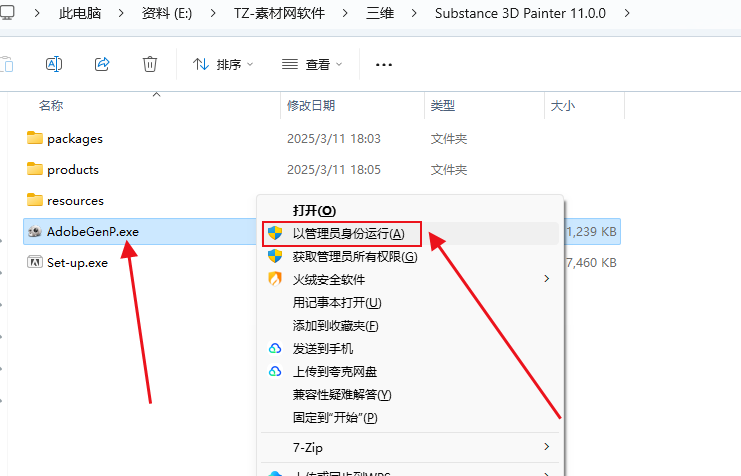Click the resources folder icon
741x476 pixels.
34,200
